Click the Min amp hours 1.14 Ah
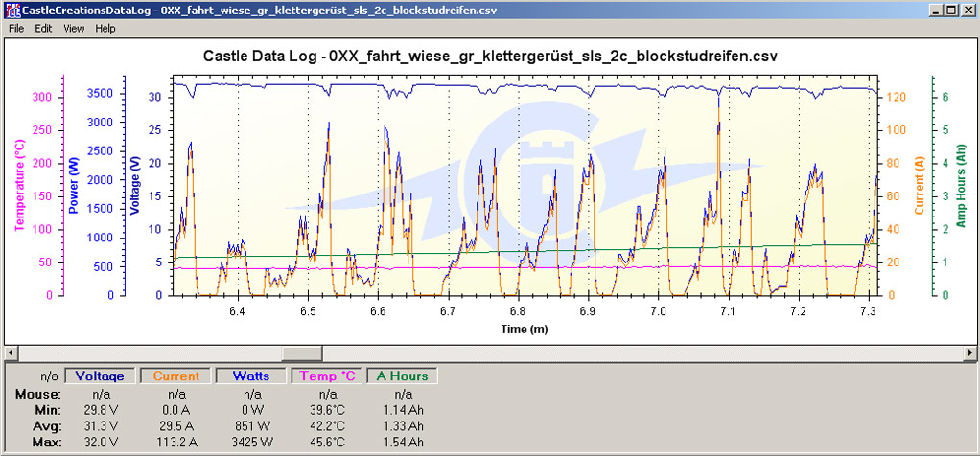 (403, 410)
